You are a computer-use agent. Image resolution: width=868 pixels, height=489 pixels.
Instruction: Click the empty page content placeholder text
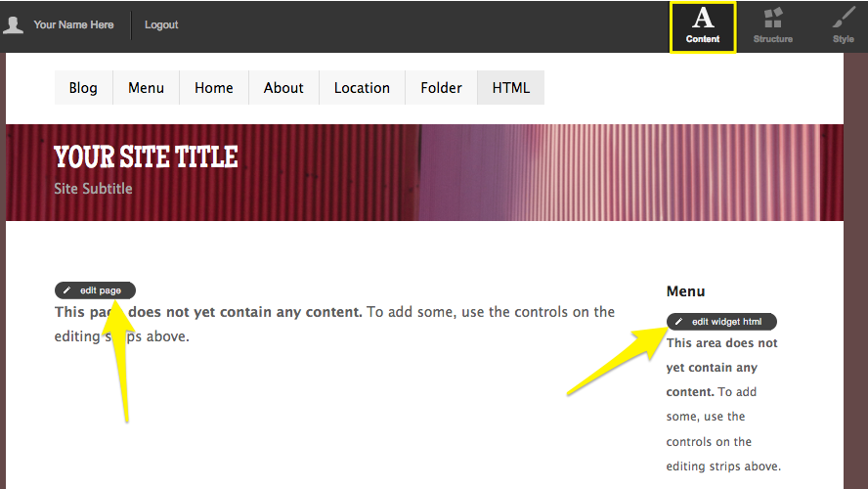[334, 324]
